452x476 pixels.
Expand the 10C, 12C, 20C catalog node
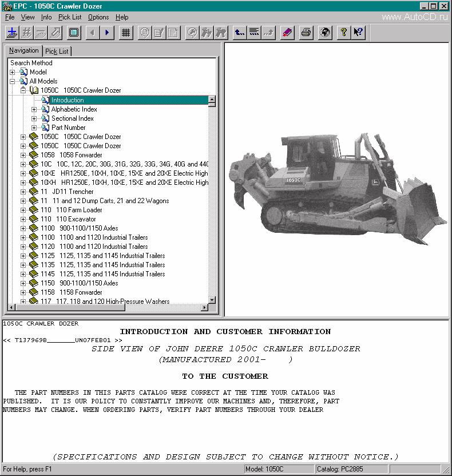point(23,164)
